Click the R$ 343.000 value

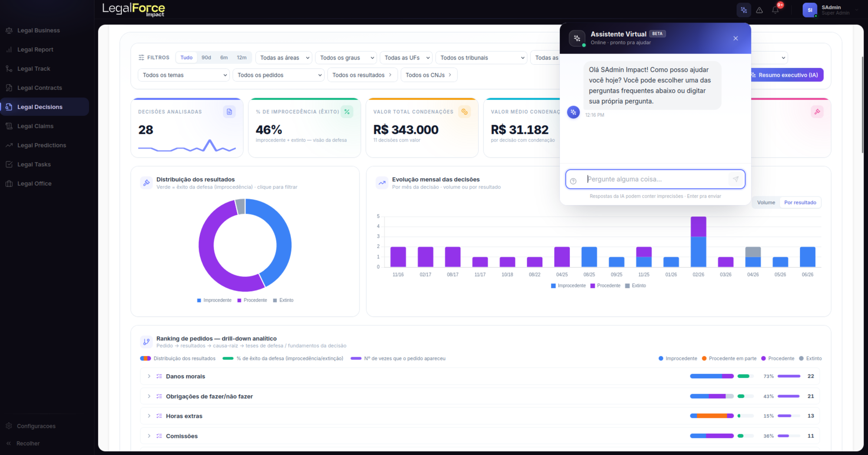[406, 130]
